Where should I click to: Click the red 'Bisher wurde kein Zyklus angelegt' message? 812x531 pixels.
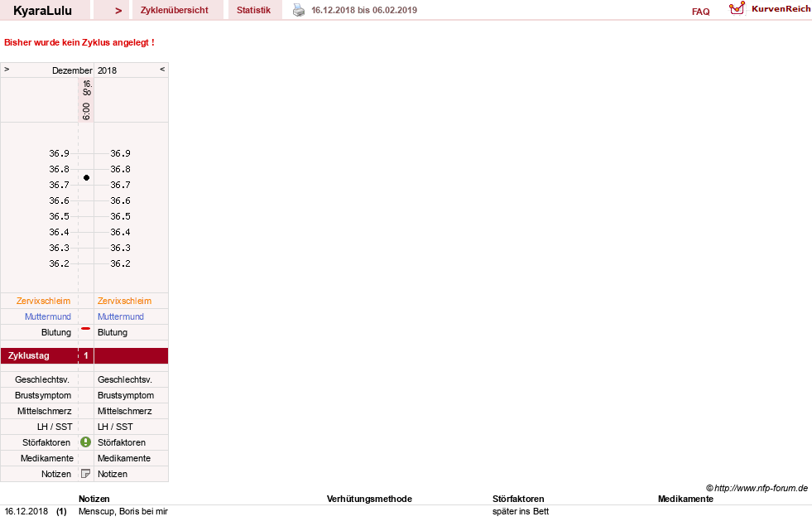pos(79,42)
